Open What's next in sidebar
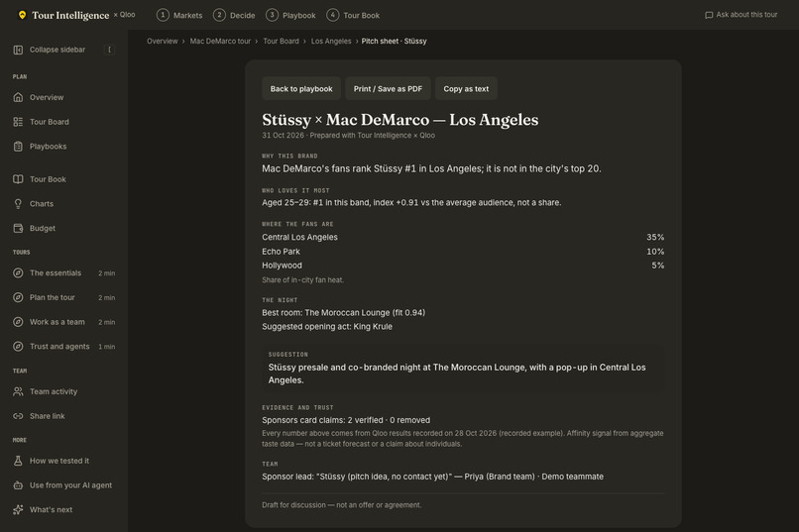This screenshot has height=532, width=799. click(63, 509)
